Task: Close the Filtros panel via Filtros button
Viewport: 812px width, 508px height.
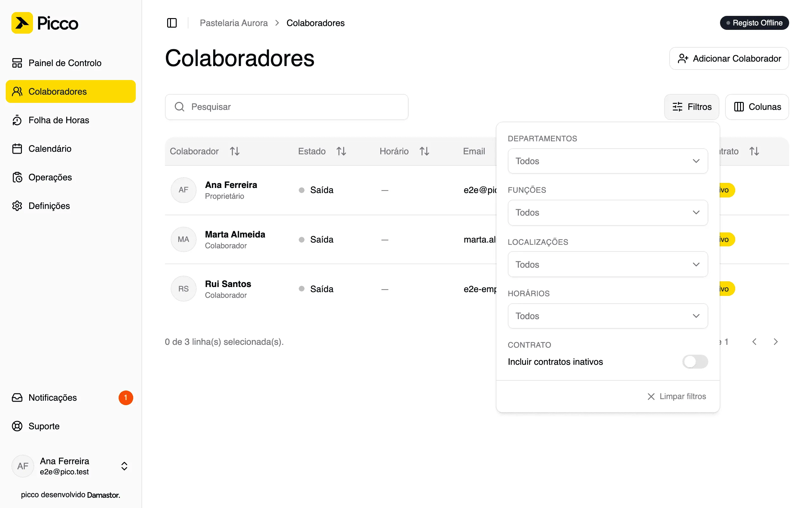Action: point(691,107)
